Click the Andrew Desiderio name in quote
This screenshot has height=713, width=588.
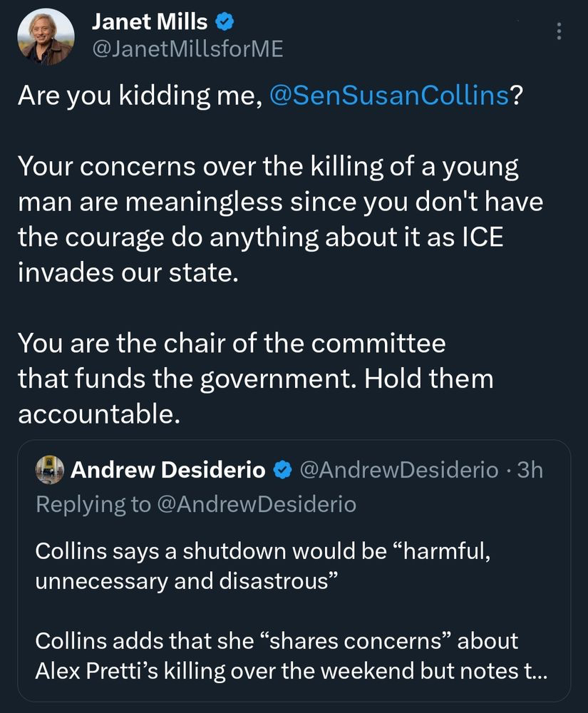click(168, 470)
